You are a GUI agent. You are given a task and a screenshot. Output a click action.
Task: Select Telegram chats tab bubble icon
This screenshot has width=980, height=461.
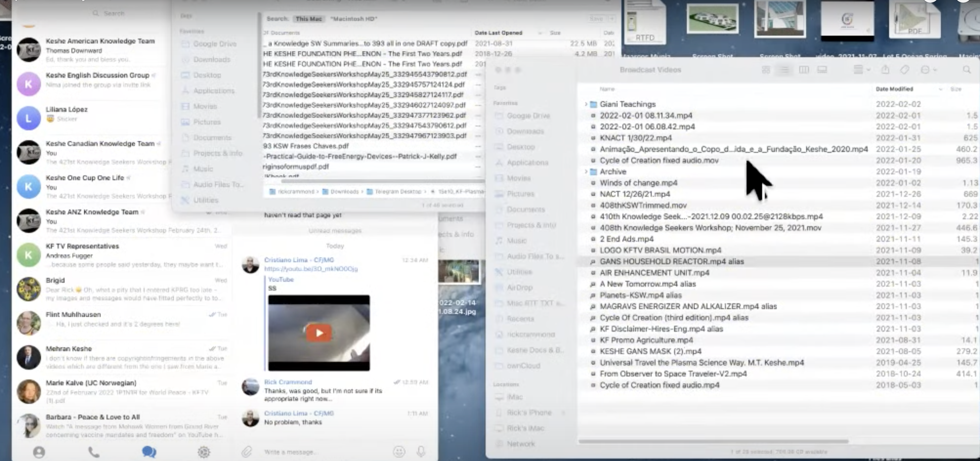(149, 451)
